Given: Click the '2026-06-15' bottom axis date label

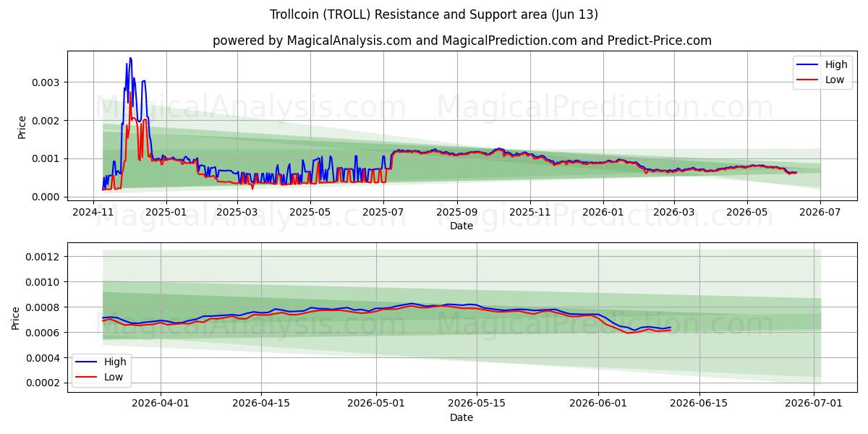Looking at the screenshot, I should tap(699, 404).
